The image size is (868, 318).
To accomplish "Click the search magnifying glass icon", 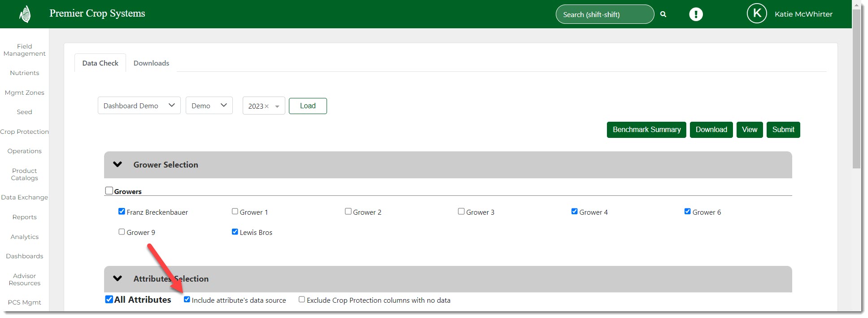I will tap(663, 14).
